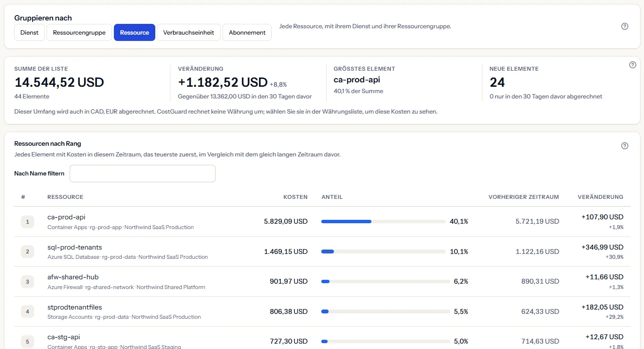Click the rank 3 badge
The height and width of the screenshot is (349, 644).
pyautogui.click(x=27, y=282)
